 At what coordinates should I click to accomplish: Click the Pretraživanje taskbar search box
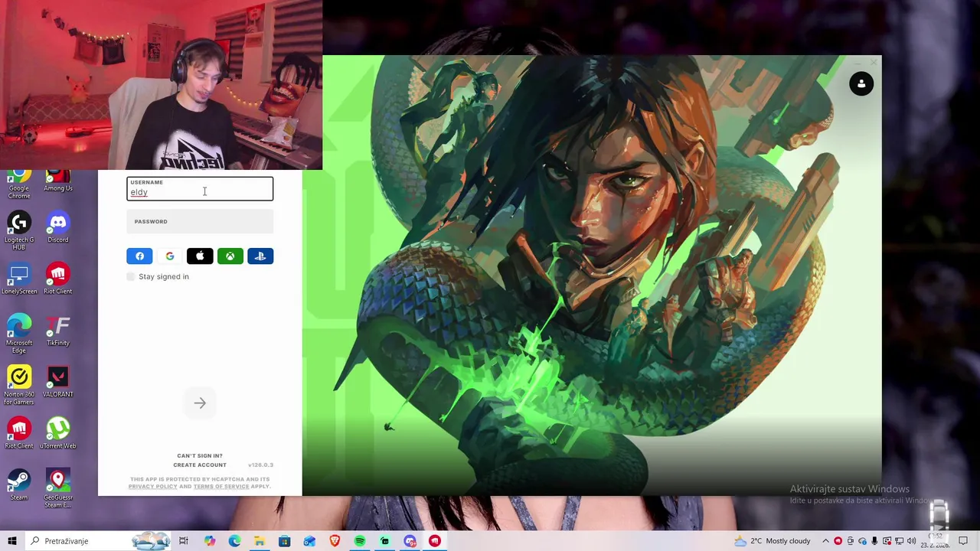[x=97, y=541]
